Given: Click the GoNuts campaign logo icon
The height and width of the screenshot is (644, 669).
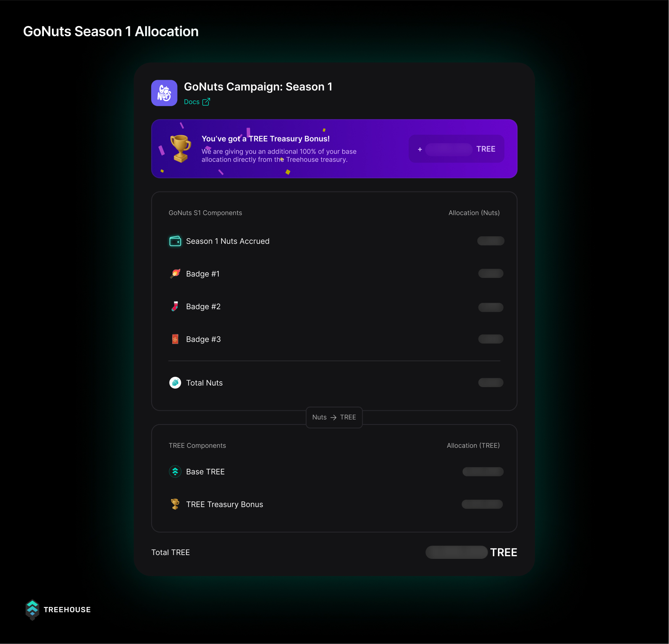Looking at the screenshot, I should pos(164,93).
